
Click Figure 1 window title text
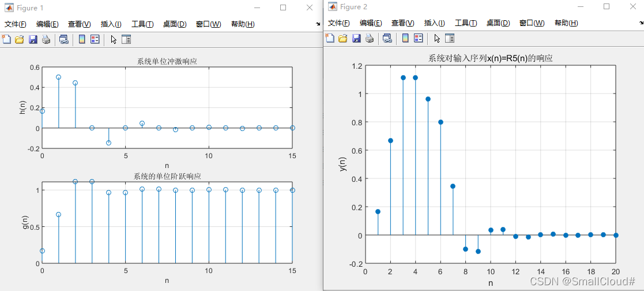(x=30, y=8)
